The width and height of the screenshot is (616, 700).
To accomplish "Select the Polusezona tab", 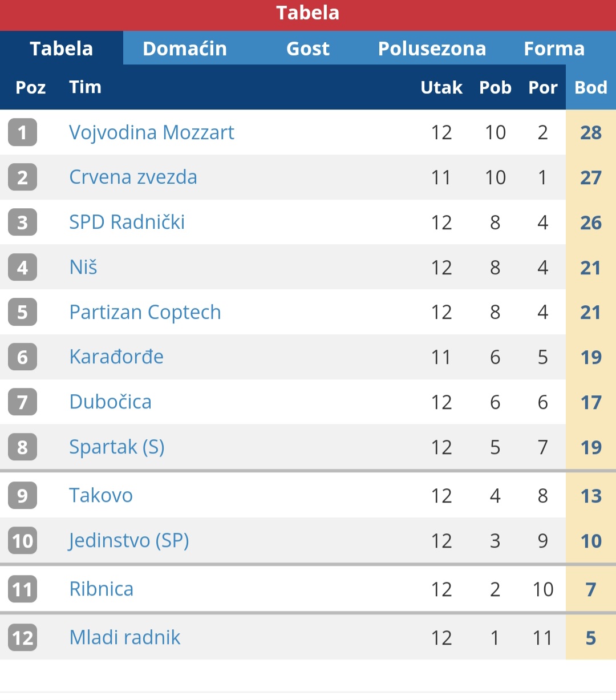I will pos(432,48).
